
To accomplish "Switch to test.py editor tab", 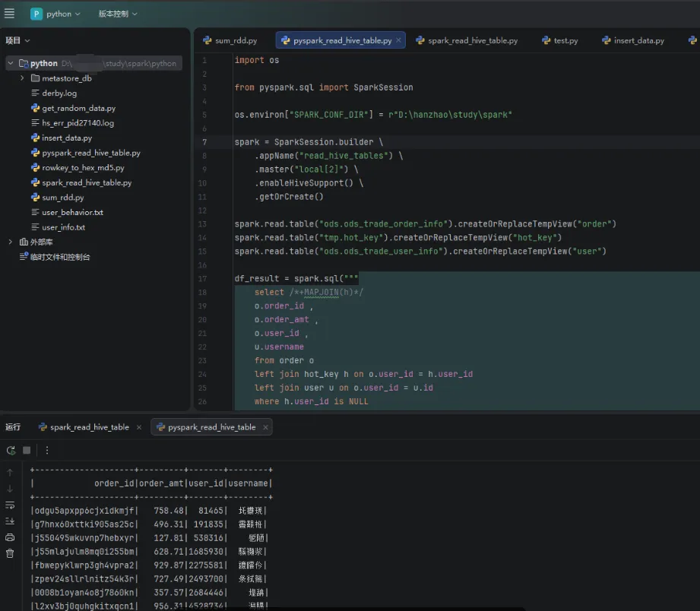I will coord(560,40).
